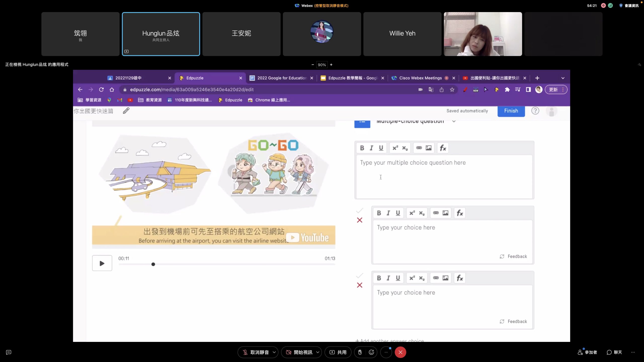The image size is (644, 362).
Task: Open the video options arrow next to 開始視訊
Action: tap(318, 352)
